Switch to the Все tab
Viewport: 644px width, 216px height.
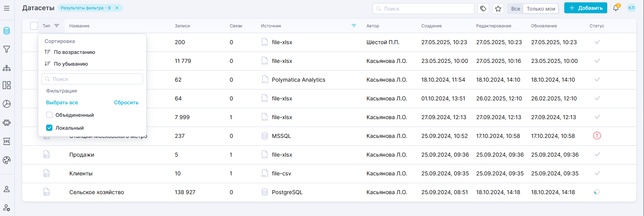pyautogui.click(x=515, y=9)
